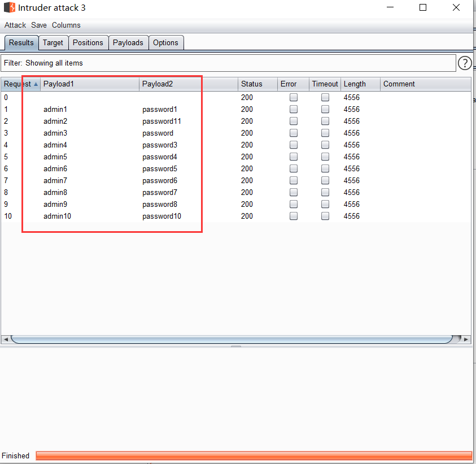476x464 pixels.
Task: Toggle Error checkbox for admin1 row
Action: pyautogui.click(x=294, y=109)
